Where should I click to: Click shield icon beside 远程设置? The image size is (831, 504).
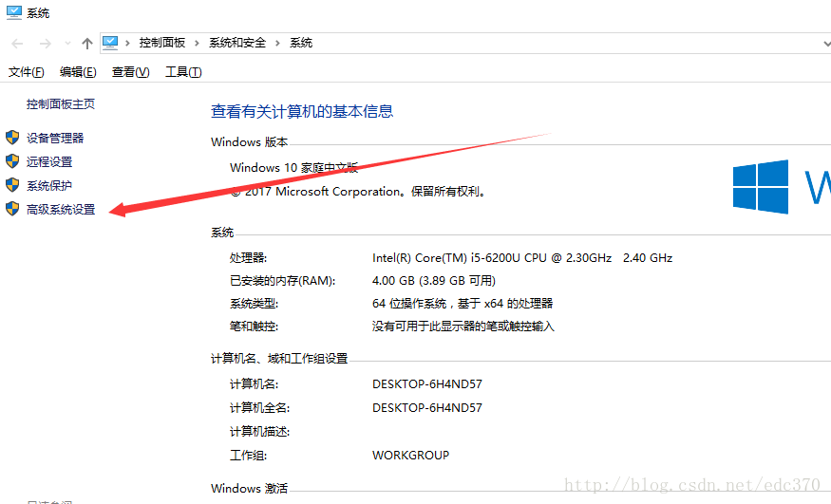tap(12, 161)
